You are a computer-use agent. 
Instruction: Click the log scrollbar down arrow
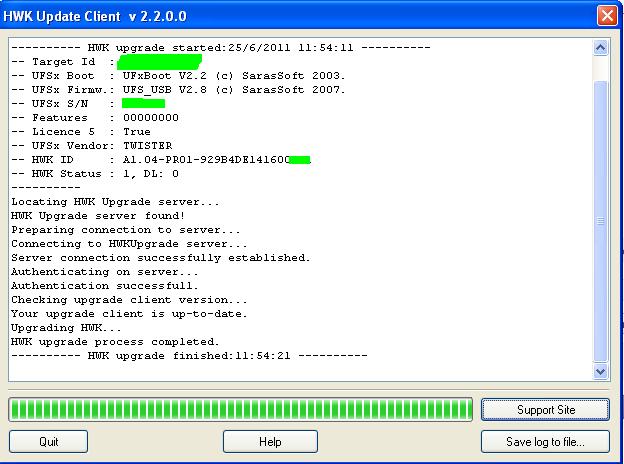pyautogui.click(x=601, y=372)
